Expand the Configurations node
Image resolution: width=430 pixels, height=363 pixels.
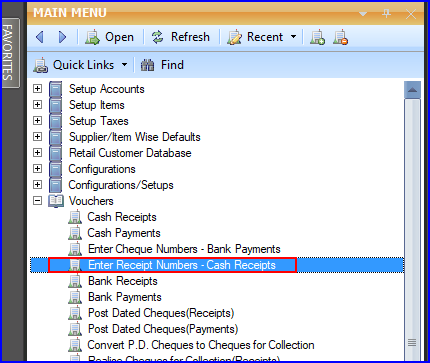(38, 169)
